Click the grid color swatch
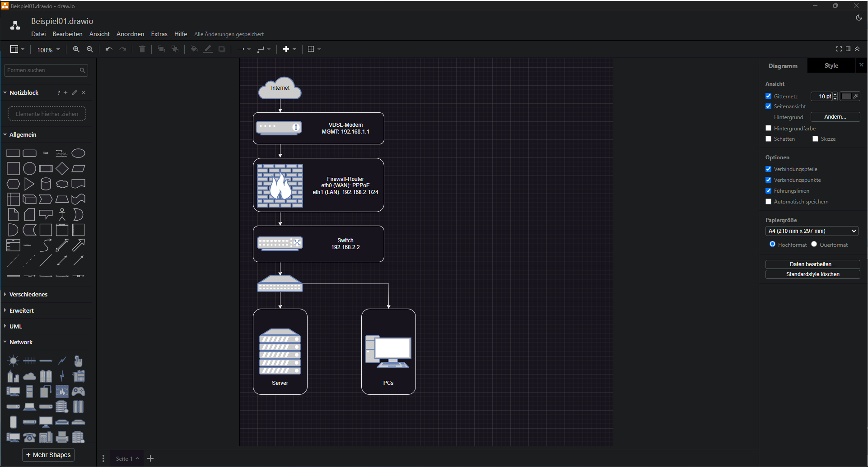 [846, 96]
